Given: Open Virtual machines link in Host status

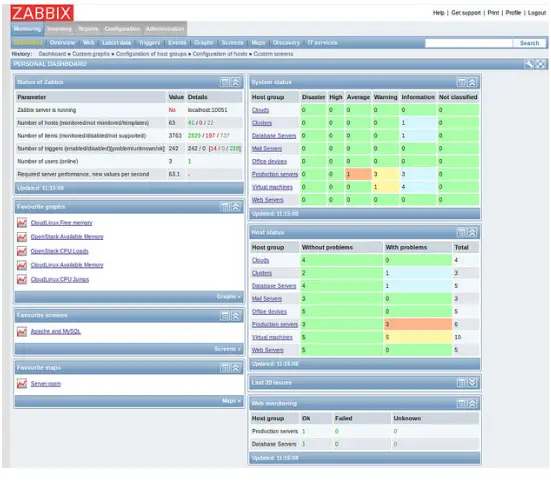Looking at the screenshot, I should (272, 337).
